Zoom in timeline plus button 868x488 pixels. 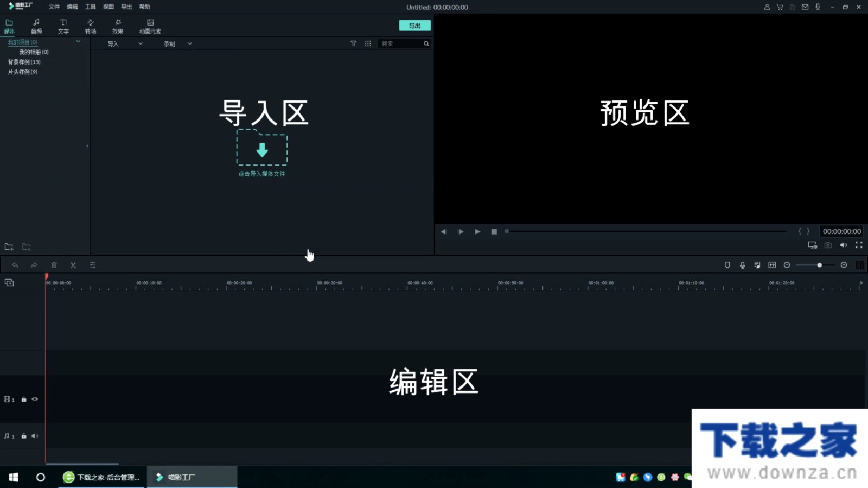pos(844,265)
